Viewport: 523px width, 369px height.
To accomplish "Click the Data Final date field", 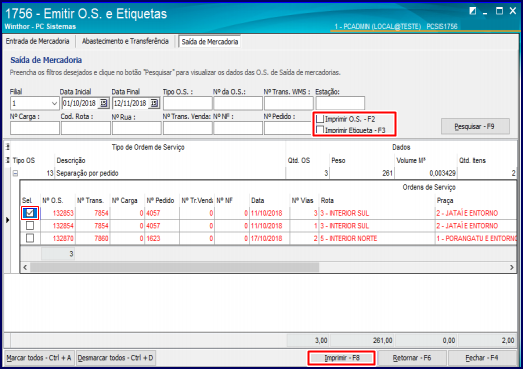I will pos(131,103).
